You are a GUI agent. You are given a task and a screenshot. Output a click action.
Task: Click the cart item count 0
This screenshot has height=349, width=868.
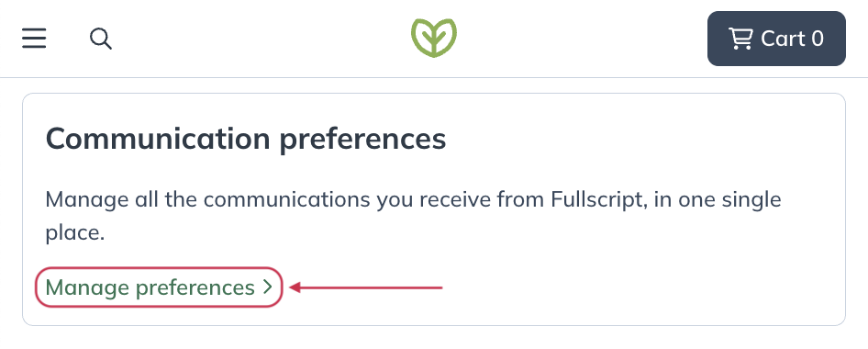point(817,39)
